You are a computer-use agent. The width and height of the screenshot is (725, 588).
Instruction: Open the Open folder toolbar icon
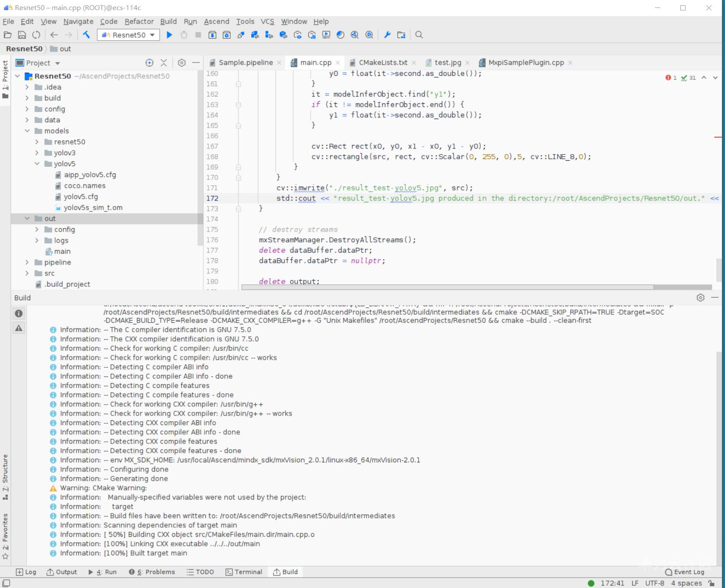tap(7, 35)
